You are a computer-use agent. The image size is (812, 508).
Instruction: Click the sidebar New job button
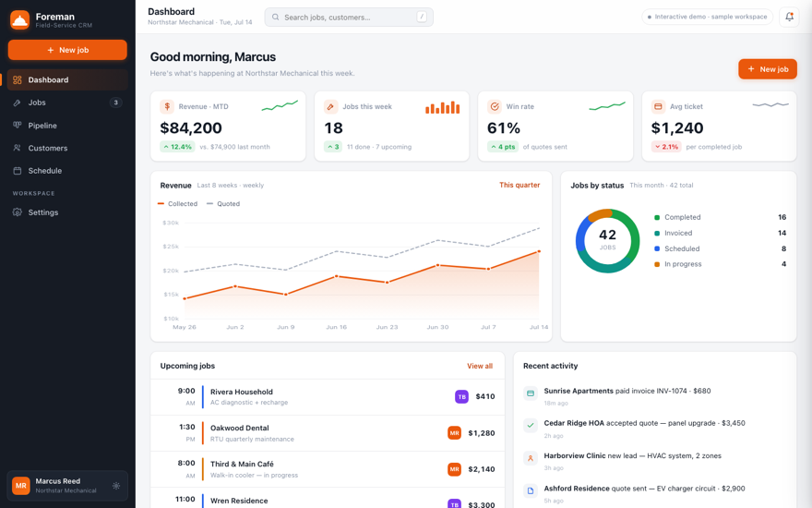tap(67, 50)
